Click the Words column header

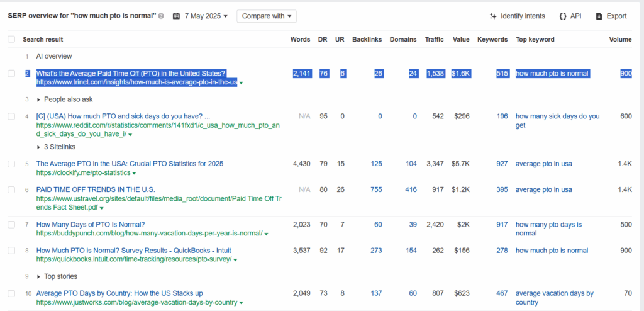300,40
